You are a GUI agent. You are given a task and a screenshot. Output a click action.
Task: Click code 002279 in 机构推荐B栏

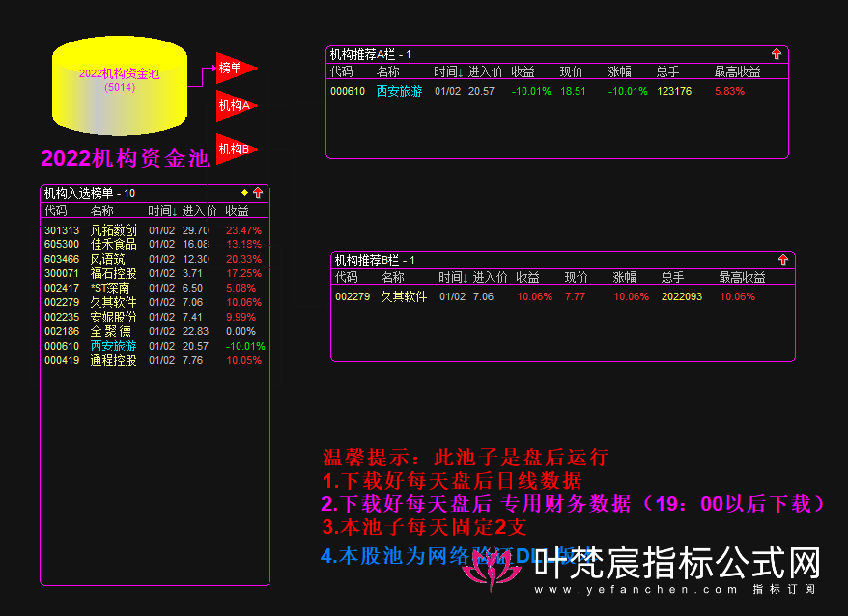[x=353, y=296]
